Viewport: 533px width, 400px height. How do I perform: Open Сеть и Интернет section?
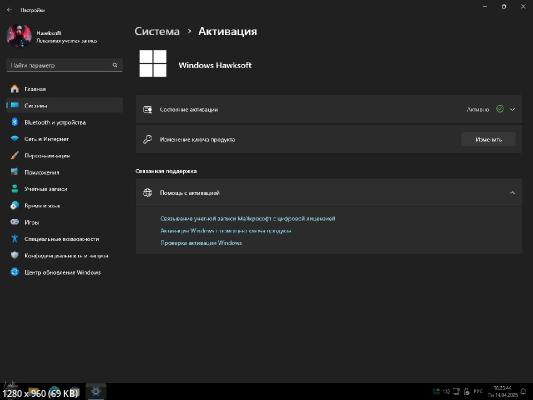click(65, 139)
